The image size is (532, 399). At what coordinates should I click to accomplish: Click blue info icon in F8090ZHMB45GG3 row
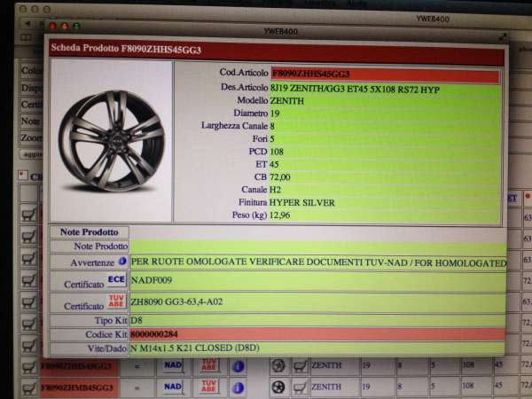tap(239, 387)
